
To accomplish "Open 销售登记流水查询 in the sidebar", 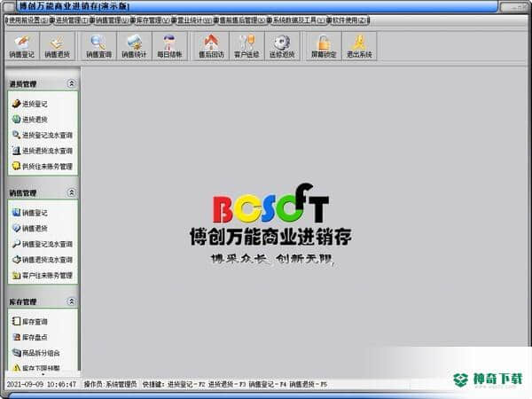I will click(x=43, y=244).
